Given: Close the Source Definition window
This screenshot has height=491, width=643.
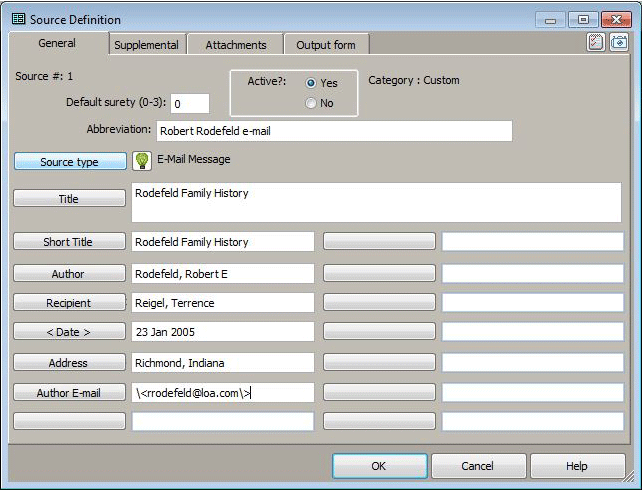Looking at the screenshot, I should pyautogui.click(x=616, y=20).
